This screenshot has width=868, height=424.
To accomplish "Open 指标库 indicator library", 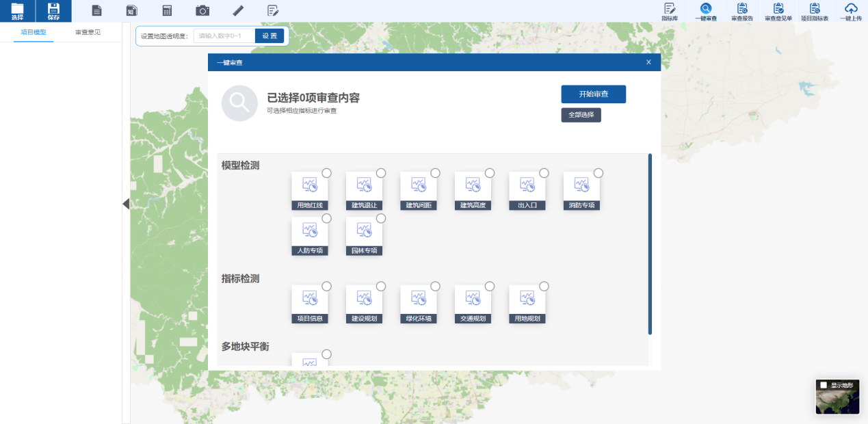I will (x=670, y=12).
